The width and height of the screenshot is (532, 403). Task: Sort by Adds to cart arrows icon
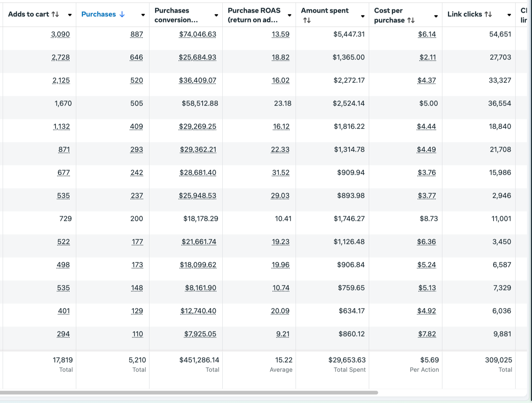pyautogui.click(x=55, y=14)
